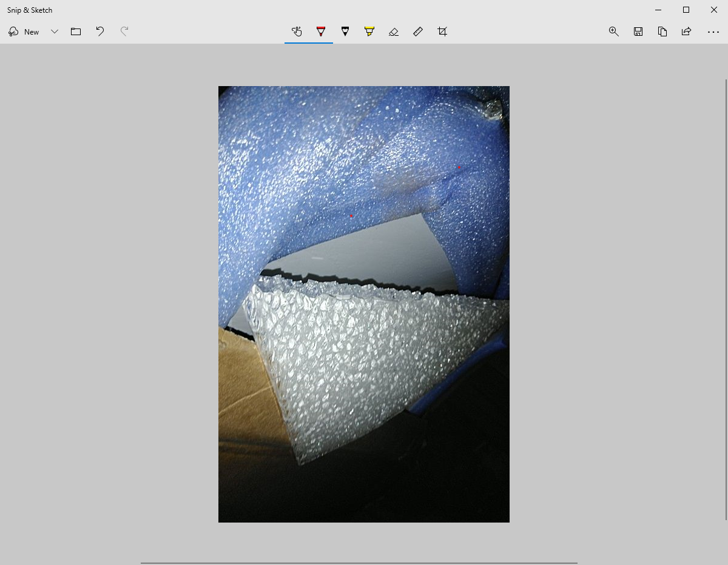Select the Image Crop tool
This screenshot has height=565, width=728.
coord(442,32)
